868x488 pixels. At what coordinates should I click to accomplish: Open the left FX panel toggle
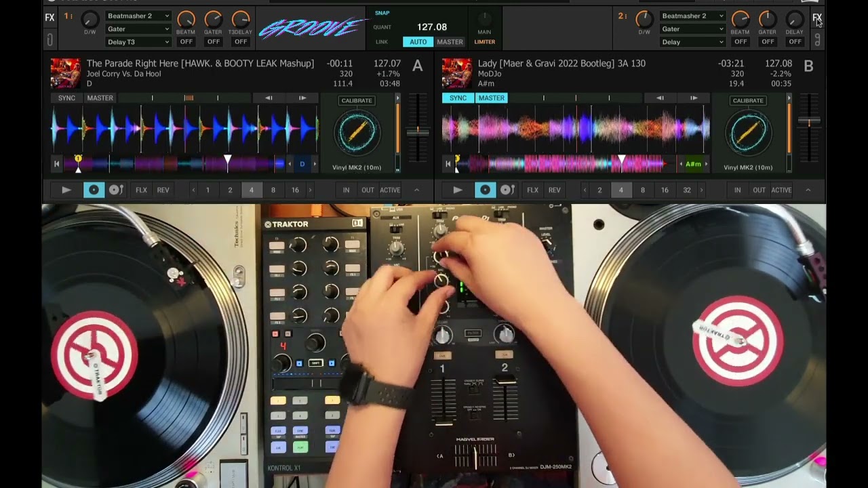point(50,18)
